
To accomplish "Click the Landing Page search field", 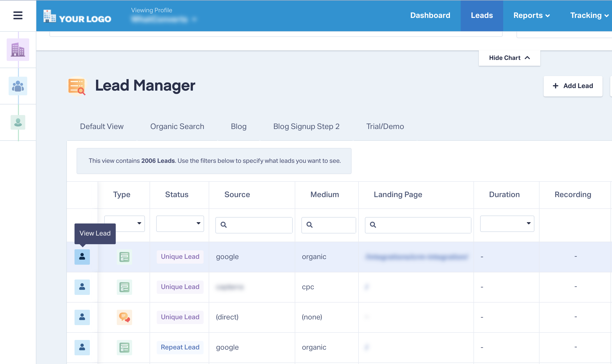I will tap(421, 225).
